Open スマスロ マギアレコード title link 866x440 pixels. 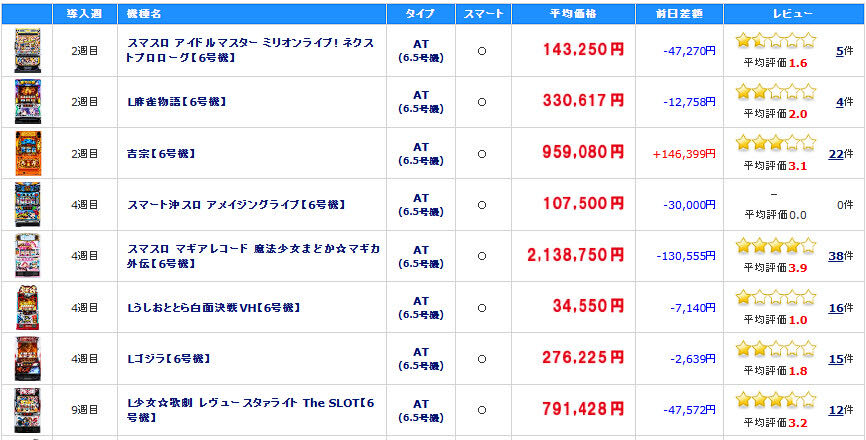(x=253, y=256)
